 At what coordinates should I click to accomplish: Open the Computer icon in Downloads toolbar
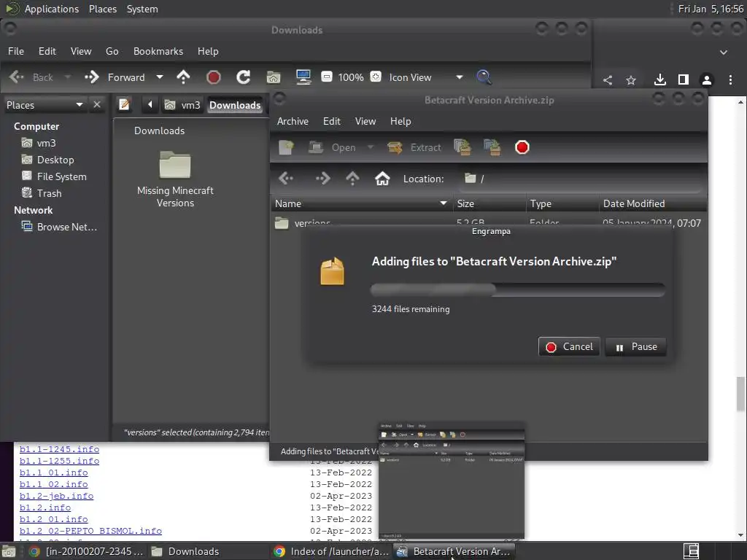[303, 77]
